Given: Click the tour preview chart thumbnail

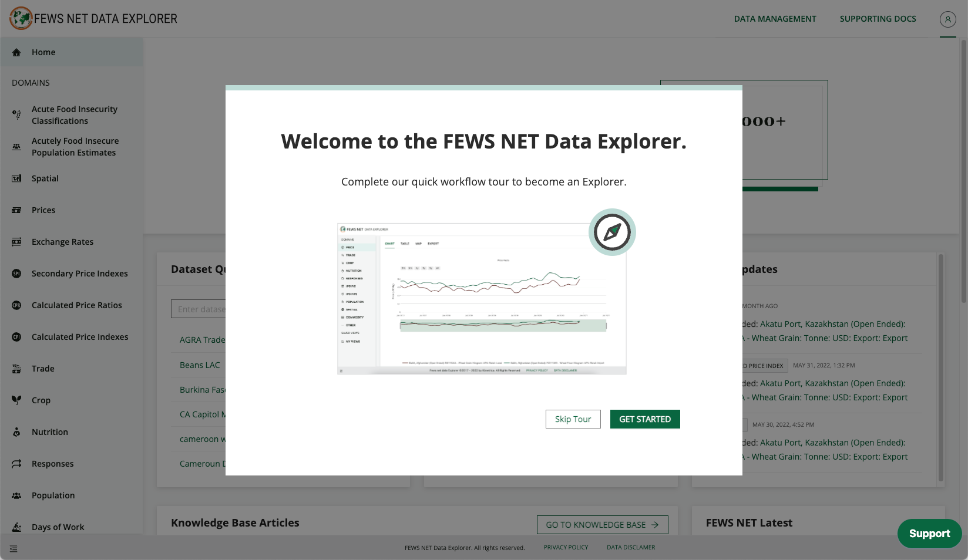Looking at the screenshot, I should (x=482, y=299).
